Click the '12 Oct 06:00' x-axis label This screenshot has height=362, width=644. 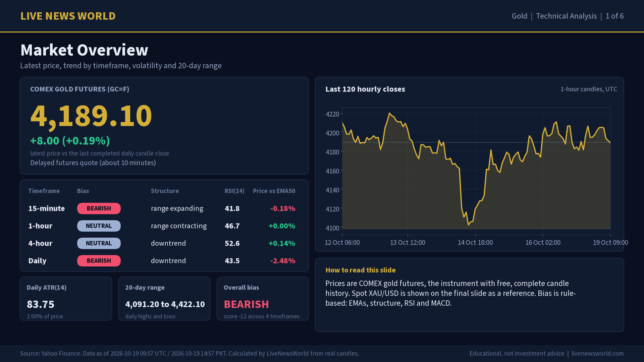click(342, 243)
